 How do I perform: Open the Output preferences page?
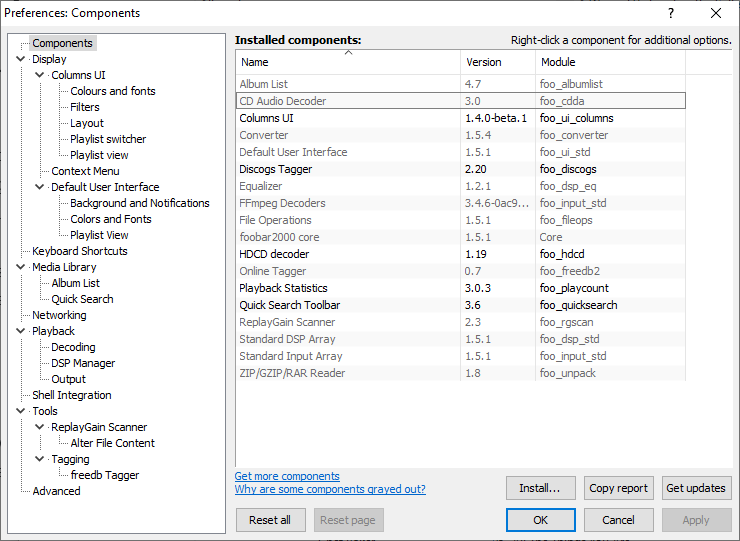pyautogui.click(x=68, y=379)
